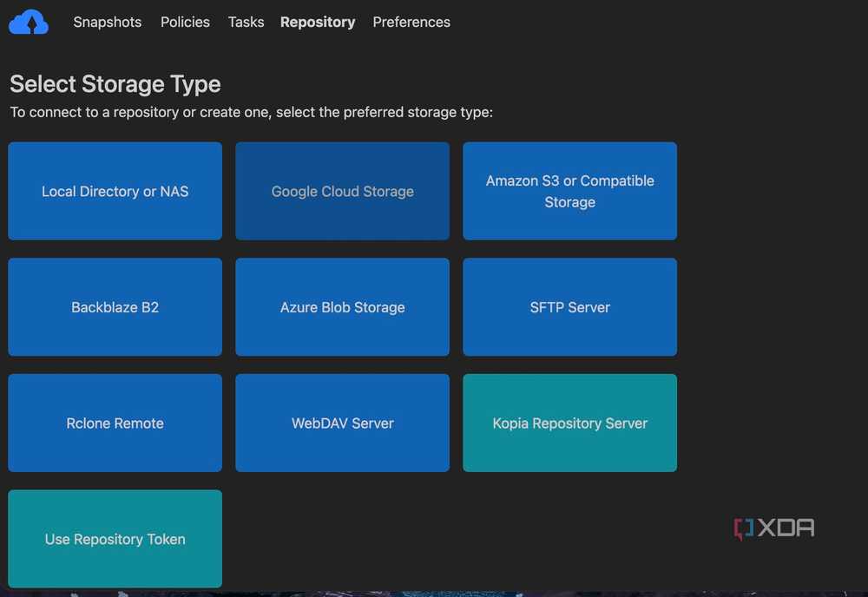868x597 pixels.
Task: Open the Snapshots tab
Action: (108, 23)
